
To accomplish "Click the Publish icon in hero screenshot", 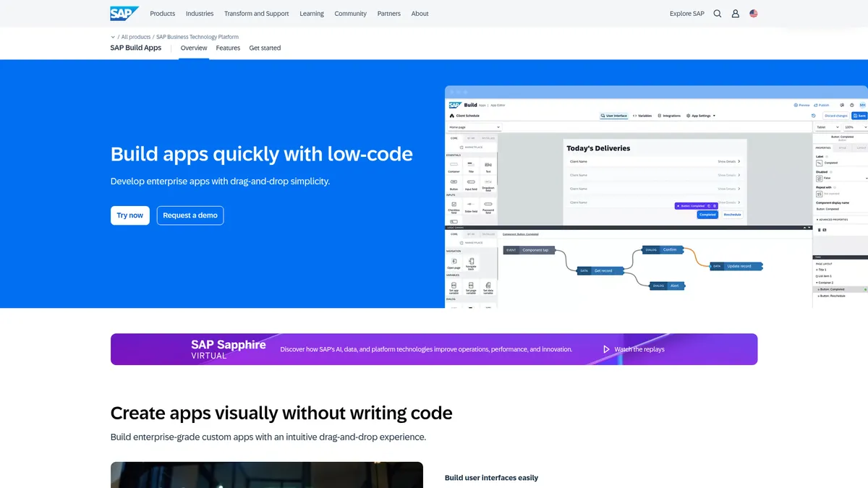I will point(815,105).
